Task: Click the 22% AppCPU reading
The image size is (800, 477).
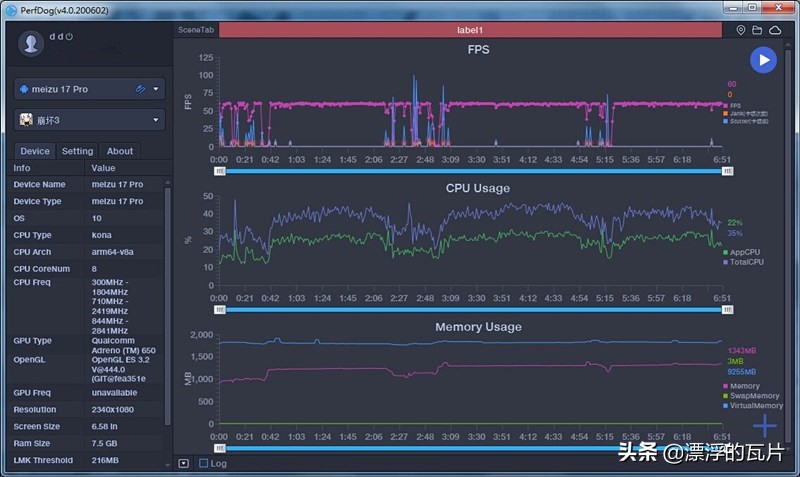Action: pyautogui.click(x=735, y=222)
